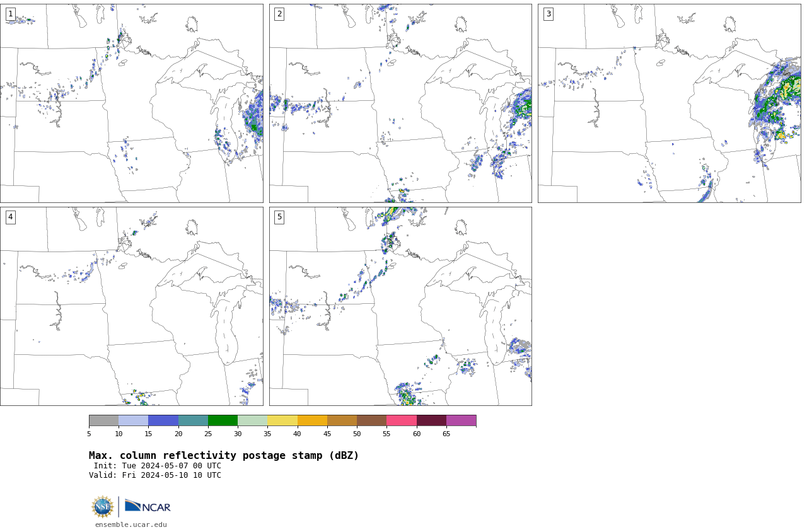Open ensemble member 3 reflectivity map
The height and width of the screenshot is (532, 807).
669,103
